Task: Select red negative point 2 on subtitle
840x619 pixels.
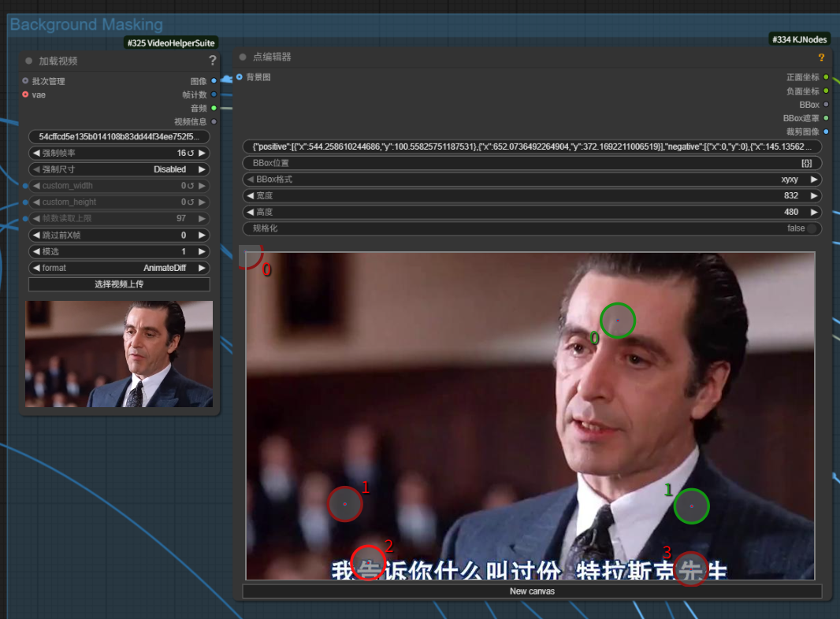Action: pyautogui.click(x=368, y=562)
